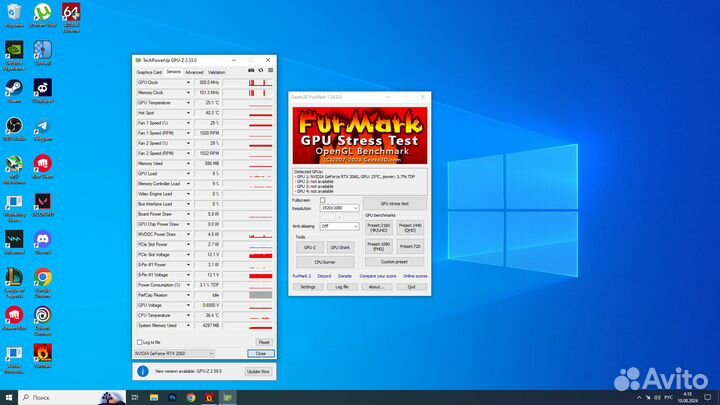Switch to the Graphics Card tab
This screenshot has height=405, width=720.
(149, 72)
